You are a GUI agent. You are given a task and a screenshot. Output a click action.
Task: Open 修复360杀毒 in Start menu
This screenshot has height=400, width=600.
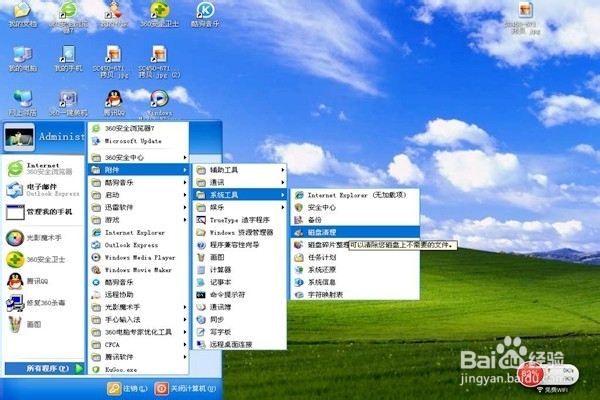tap(44, 303)
